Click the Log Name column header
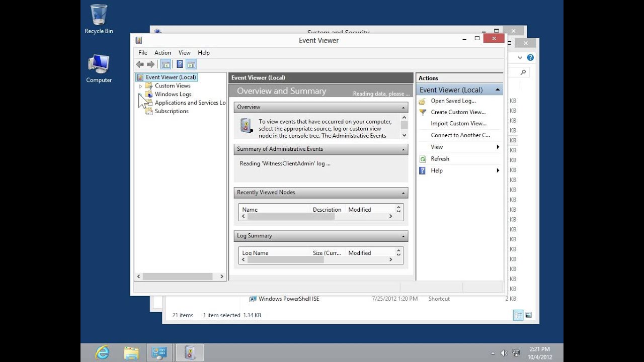 [275, 252]
